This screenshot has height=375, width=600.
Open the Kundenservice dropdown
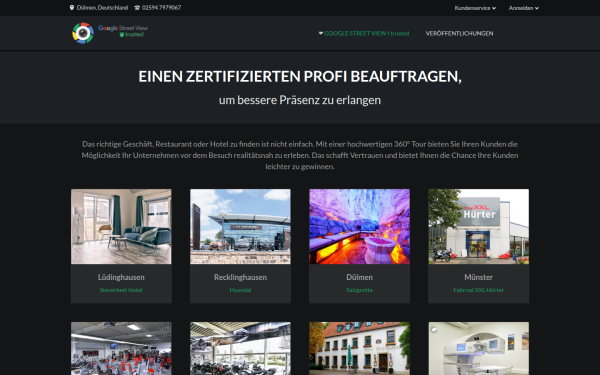pos(475,8)
